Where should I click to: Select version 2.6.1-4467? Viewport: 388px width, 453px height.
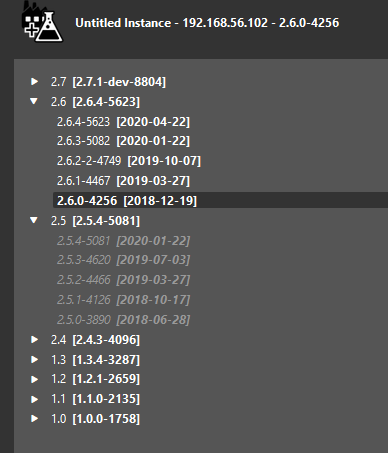[123, 181]
